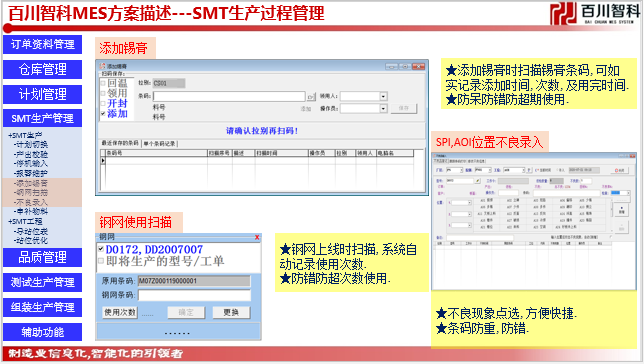Image resolution: width=644 pixels, height=364 pixels.
Task: Open 组装生产管理 module
Action: [x=42, y=307]
